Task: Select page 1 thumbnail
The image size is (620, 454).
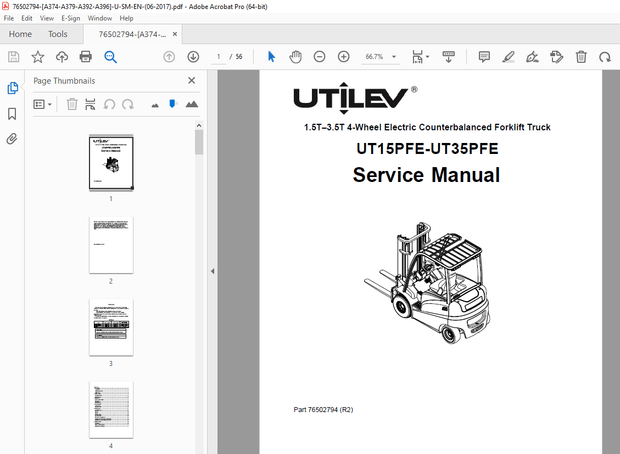Action: tap(111, 163)
